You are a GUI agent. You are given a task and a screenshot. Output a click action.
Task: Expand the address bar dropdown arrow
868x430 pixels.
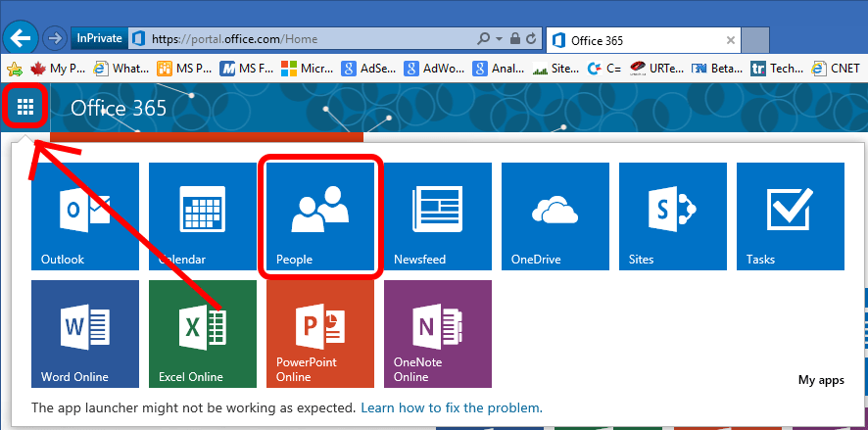coord(500,39)
